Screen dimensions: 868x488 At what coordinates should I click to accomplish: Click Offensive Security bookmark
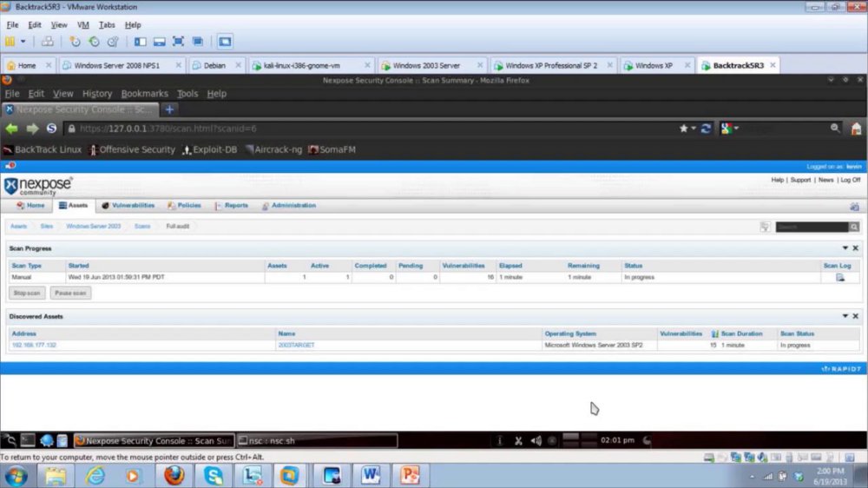pos(132,149)
